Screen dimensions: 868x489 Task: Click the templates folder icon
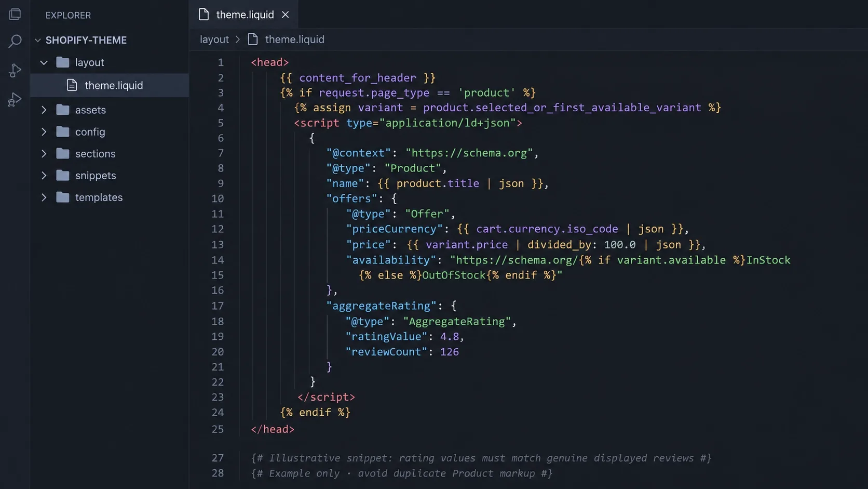[x=63, y=197]
